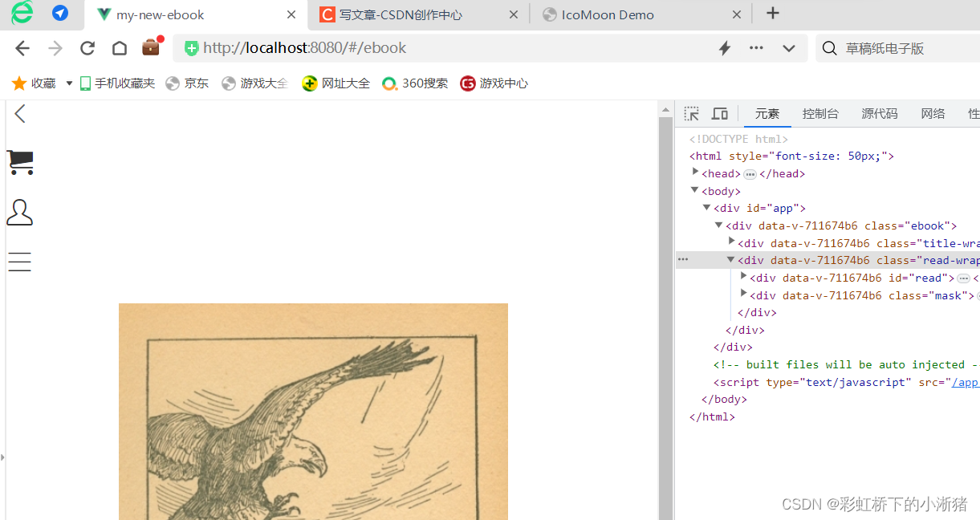Click the user profile icon
This screenshot has height=520, width=980.
point(19,213)
